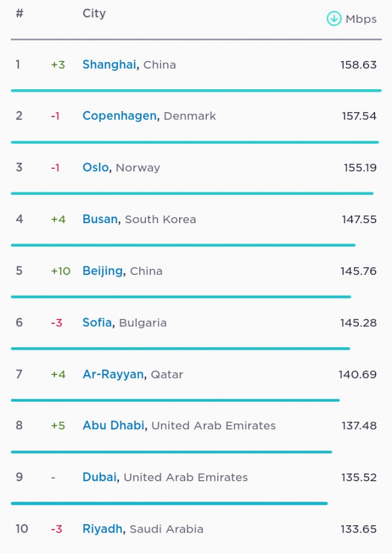Click Ar-Rayyan's 140.69 speed value
This screenshot has height=553, width=392.
coord(358,374)
